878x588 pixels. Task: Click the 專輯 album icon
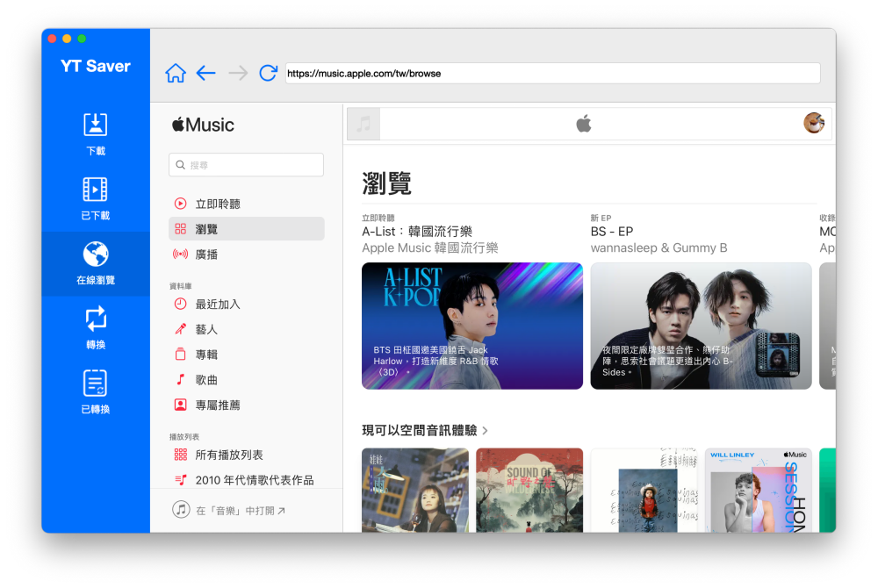pyautogui.click(x=180, y=355)
